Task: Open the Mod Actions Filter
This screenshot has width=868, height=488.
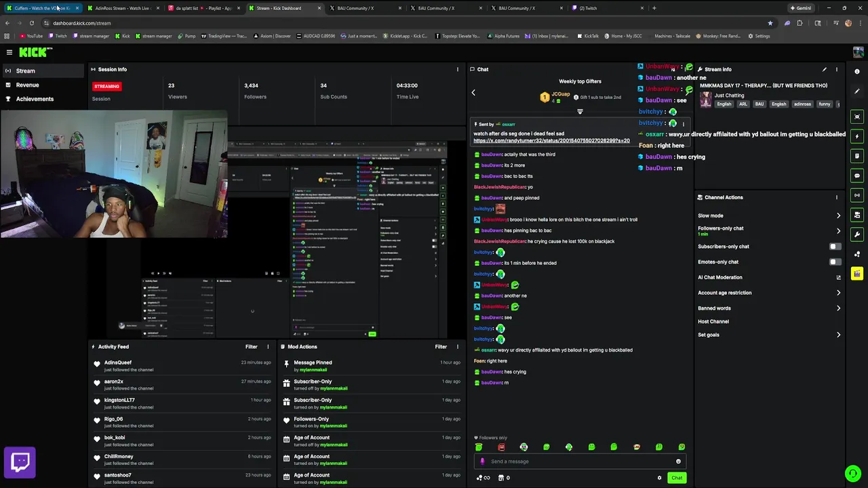Action: point(441,346)
